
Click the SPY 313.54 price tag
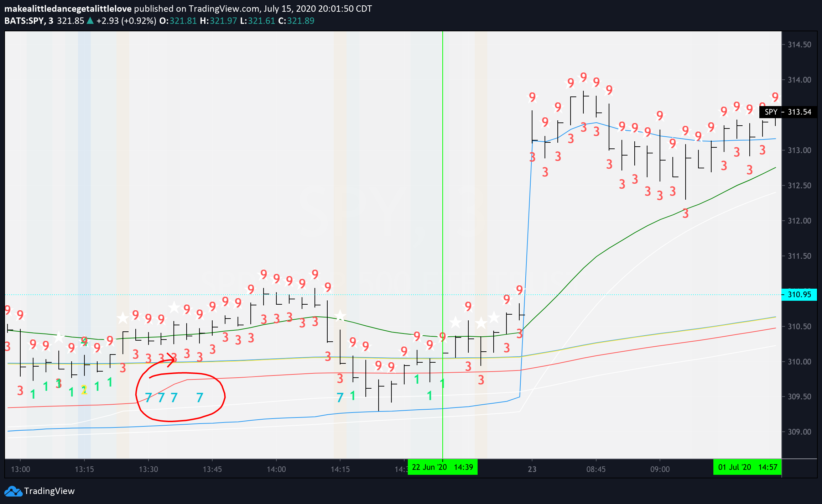coord(788,112)
